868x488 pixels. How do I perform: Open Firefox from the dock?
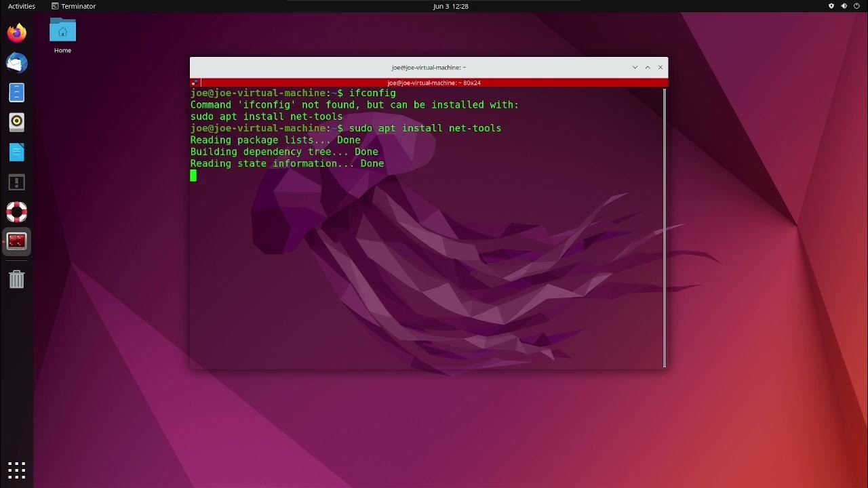point(16,33)
